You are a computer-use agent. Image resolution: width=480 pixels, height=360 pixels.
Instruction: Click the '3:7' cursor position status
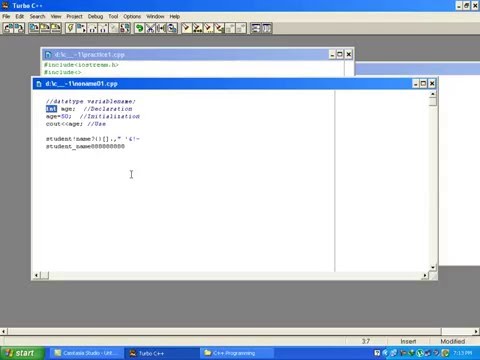(366, 341)
